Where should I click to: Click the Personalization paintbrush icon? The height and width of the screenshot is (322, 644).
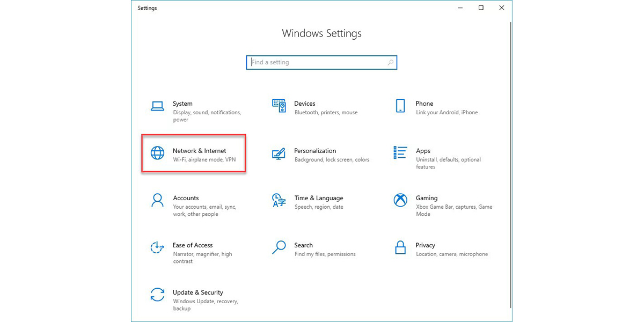coord(279,154)
